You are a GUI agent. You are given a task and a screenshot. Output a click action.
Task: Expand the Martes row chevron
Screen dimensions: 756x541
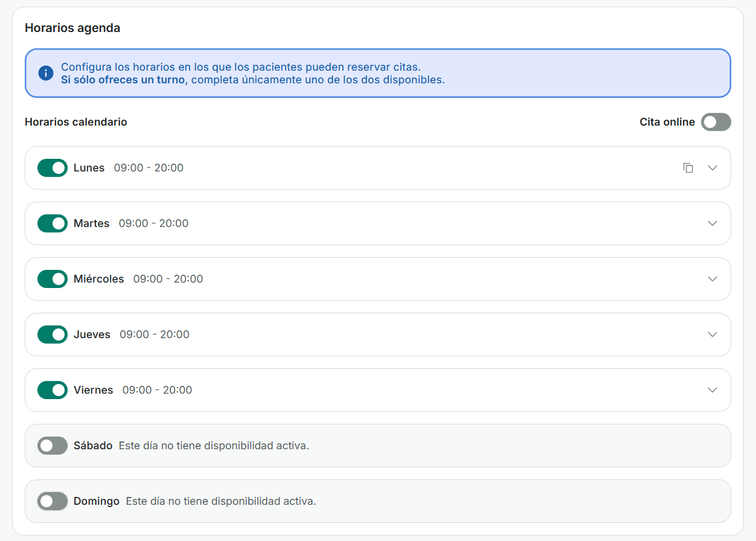point(713,223)
